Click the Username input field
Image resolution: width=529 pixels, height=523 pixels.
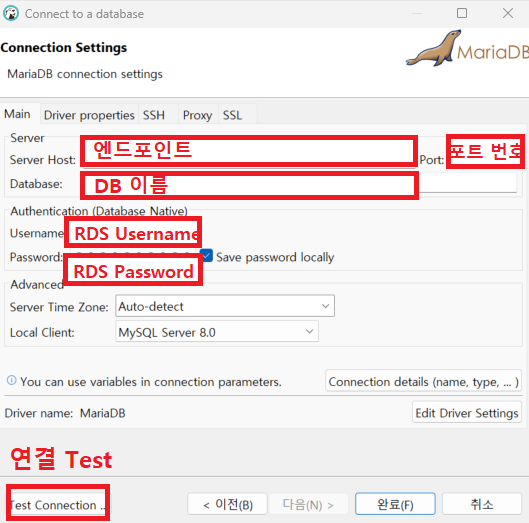pos(133,233)
